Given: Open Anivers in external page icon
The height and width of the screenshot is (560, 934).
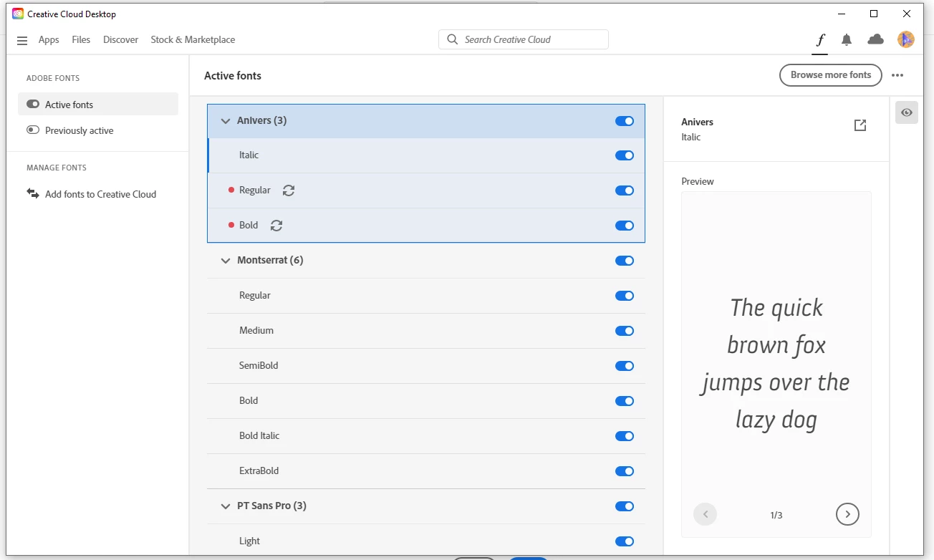Looking at the screenshot, I should (860, 125).
